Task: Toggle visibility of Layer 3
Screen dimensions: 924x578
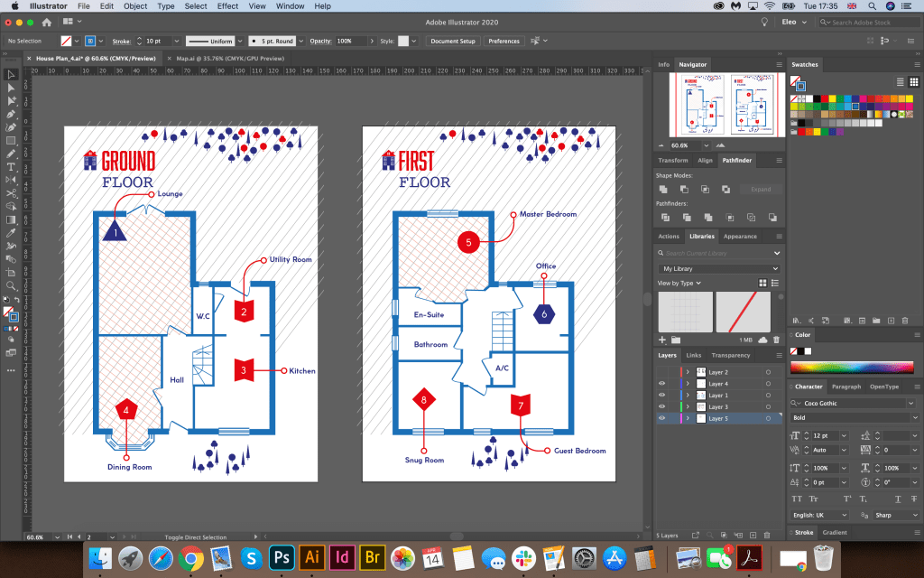Action: (x=661, y=407)
